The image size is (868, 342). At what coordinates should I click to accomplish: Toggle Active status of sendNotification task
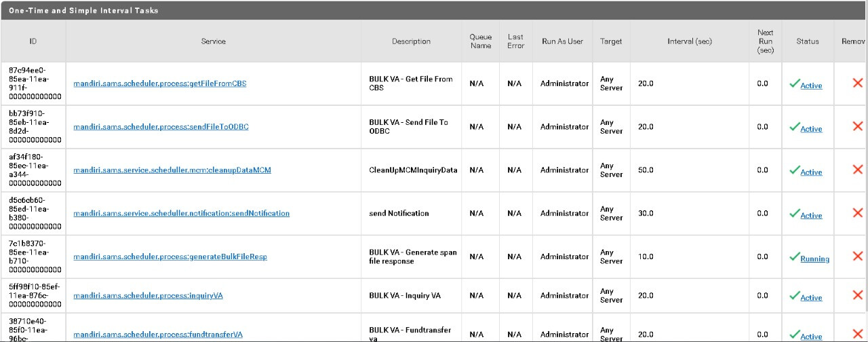(x=811, y=216)
